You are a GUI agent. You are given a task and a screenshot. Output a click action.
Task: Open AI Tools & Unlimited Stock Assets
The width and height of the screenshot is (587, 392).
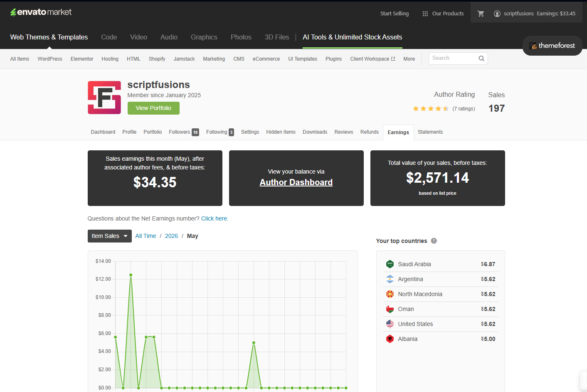pyautogui.click(x=353, y=37)
